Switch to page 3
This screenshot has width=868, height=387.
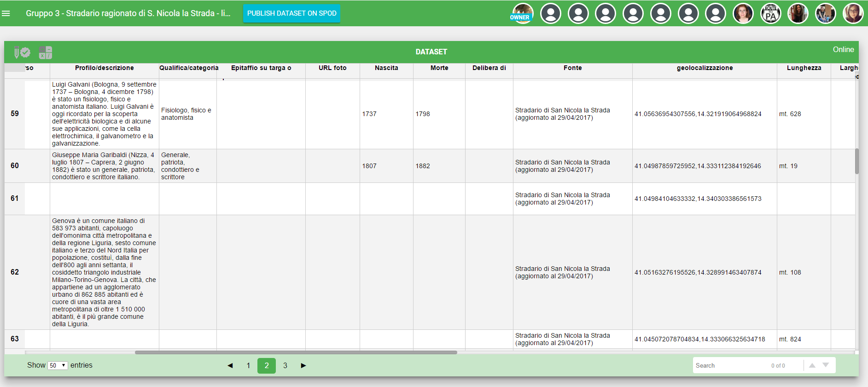(x=285, y=365)
